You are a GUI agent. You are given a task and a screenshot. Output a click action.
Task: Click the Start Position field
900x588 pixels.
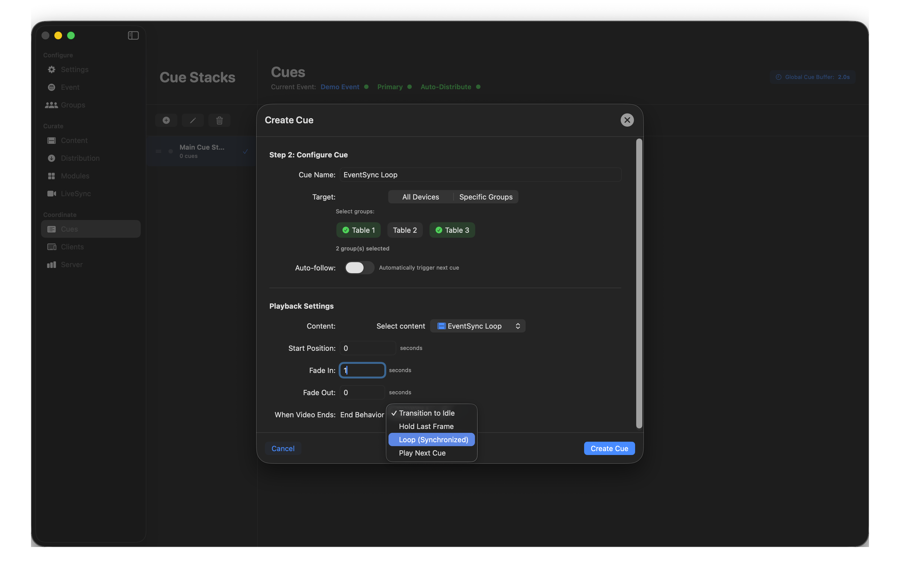tap(367, 348)
